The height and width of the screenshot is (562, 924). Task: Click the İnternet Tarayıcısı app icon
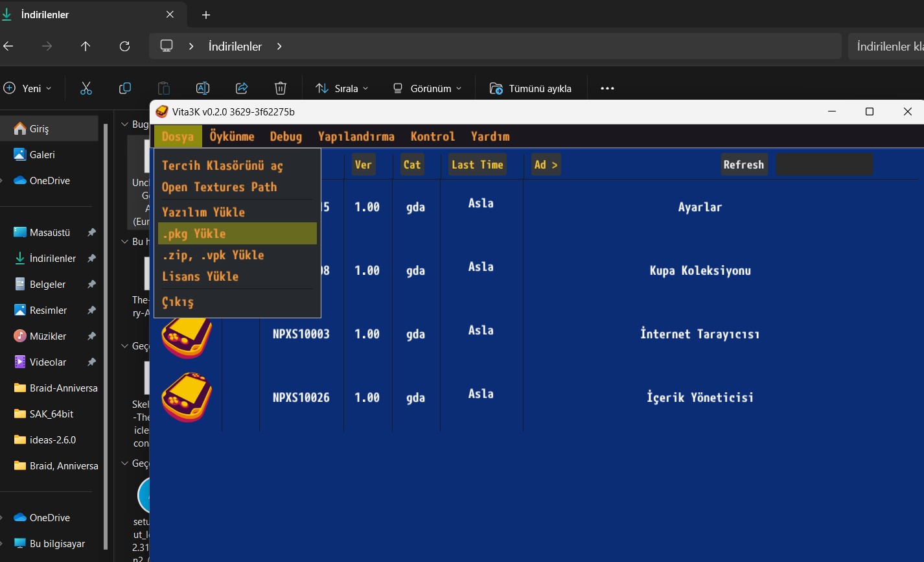pos(187,335)
